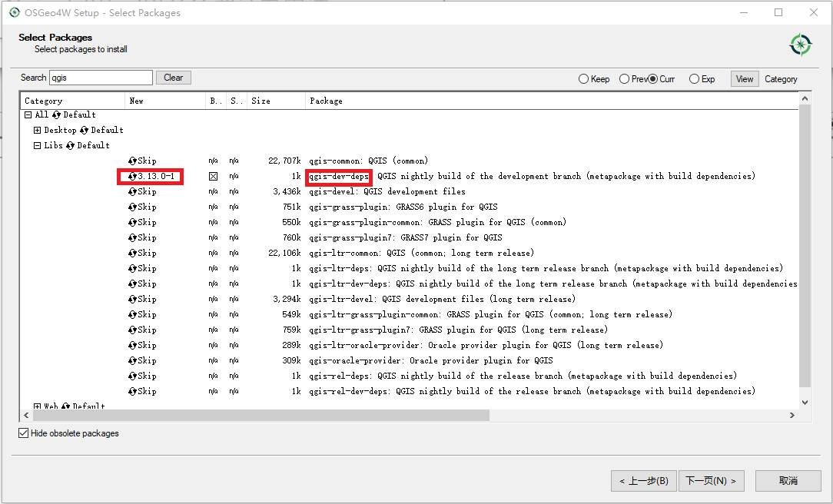This screenshot has height=504, width=833.
Task: Click the Size column header
Action: pos(276,101)
